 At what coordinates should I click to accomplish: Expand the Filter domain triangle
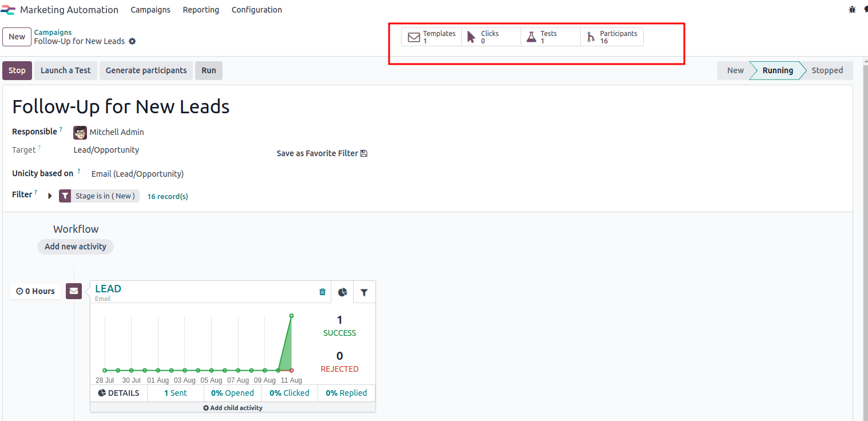tap(50, 196)
